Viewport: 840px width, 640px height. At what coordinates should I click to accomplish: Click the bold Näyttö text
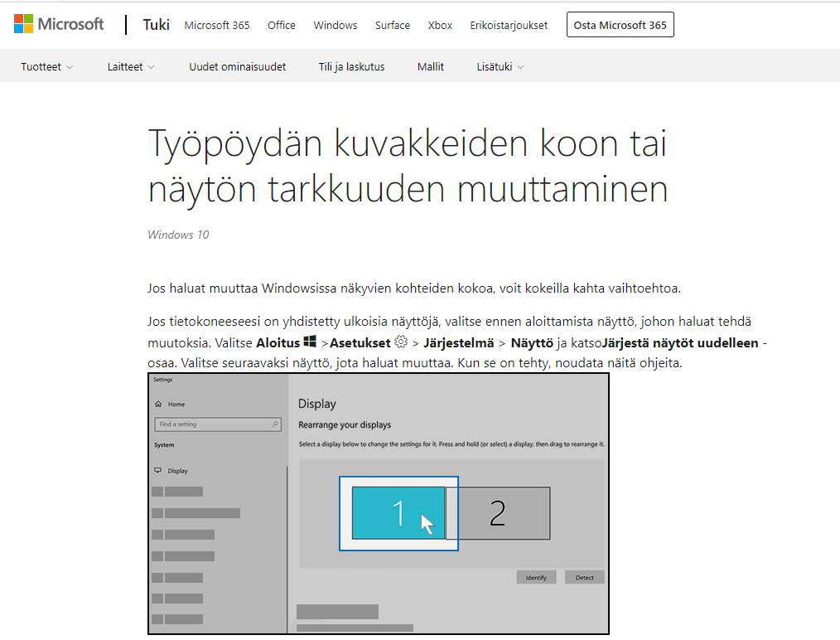click(x=532, y=343)
